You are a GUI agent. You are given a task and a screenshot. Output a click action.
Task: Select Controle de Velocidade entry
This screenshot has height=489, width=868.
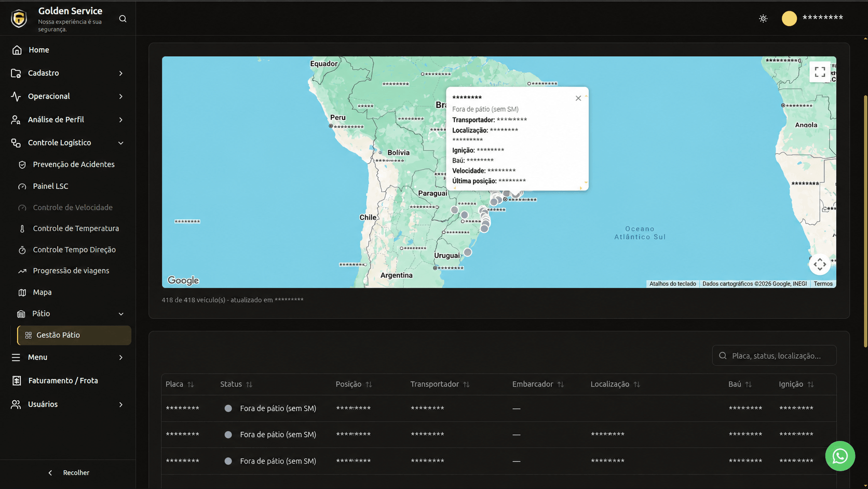pyautogui.click(x=73, y=207)
